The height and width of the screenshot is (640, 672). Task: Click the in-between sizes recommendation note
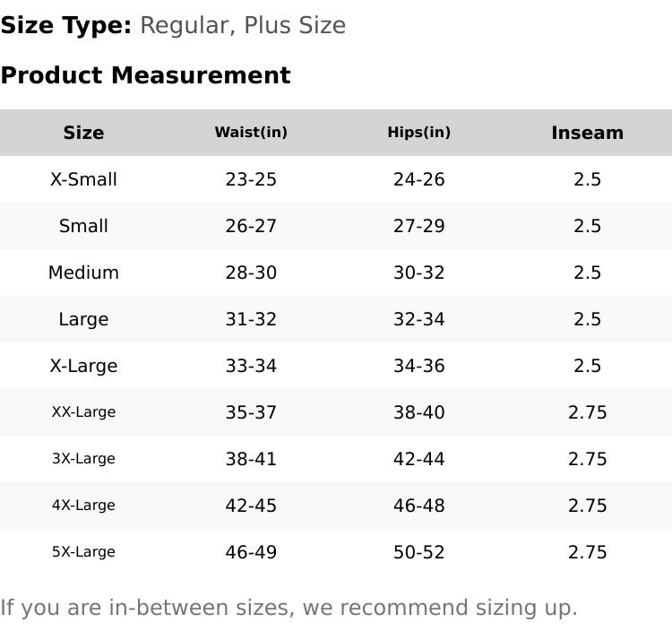(289, 608)
